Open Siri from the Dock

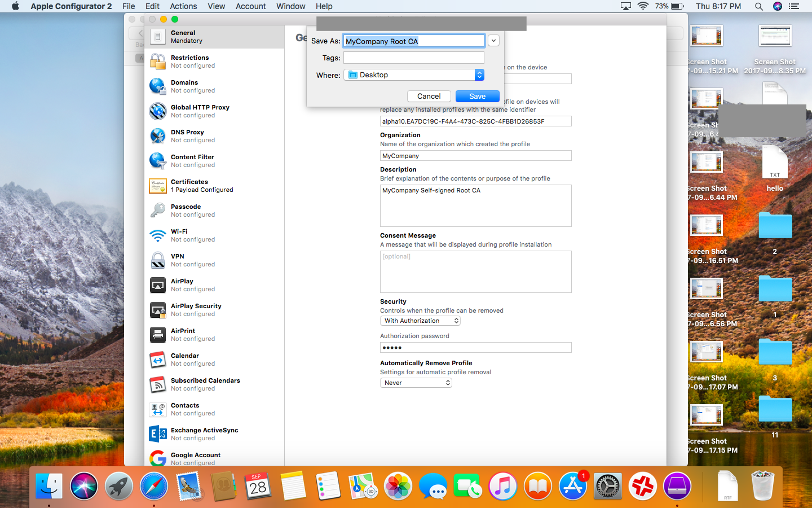click(x=84, y=486)
